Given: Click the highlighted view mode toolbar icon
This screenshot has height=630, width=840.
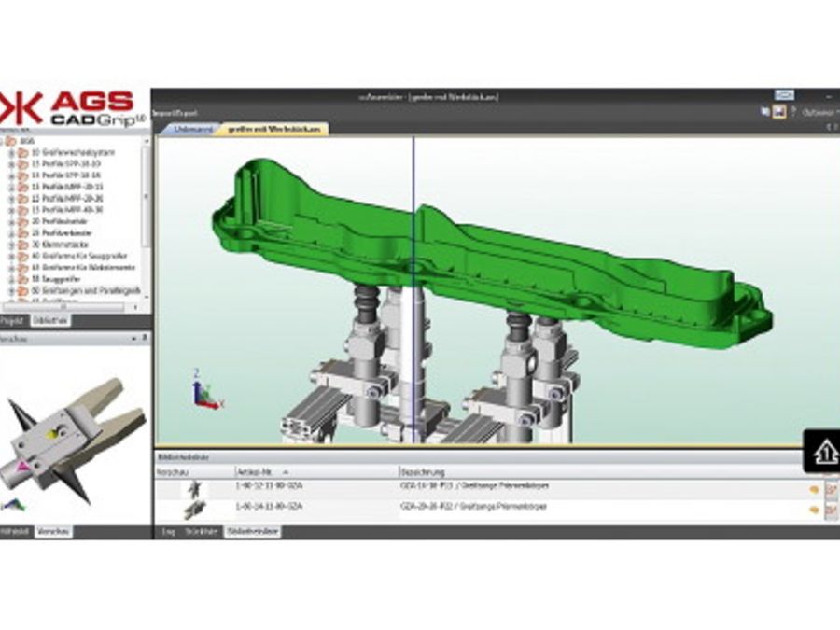Looking at the screenshot, I should pos(778,112).
